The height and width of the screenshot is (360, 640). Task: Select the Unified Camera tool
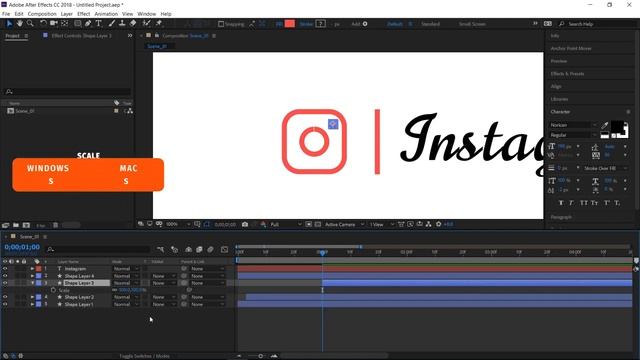[x=53, y=24]
